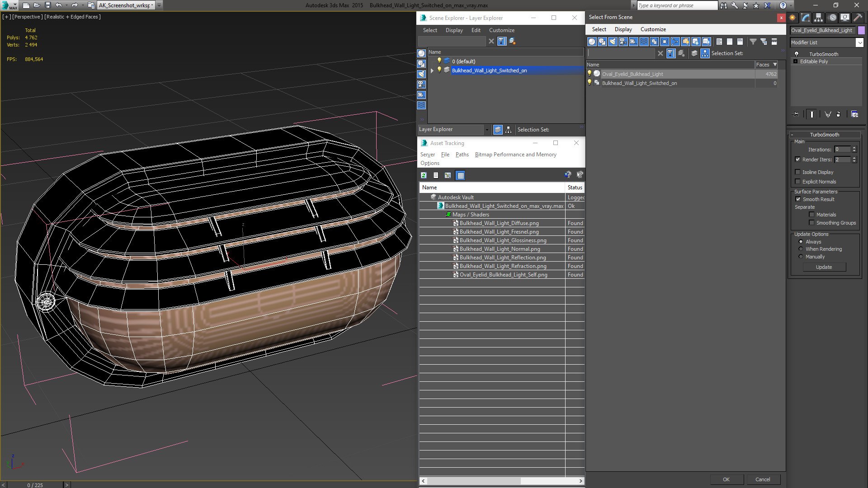This screenshot has height=488, width=868.
Task: Click the purple object color swatch
Action: 861,30
